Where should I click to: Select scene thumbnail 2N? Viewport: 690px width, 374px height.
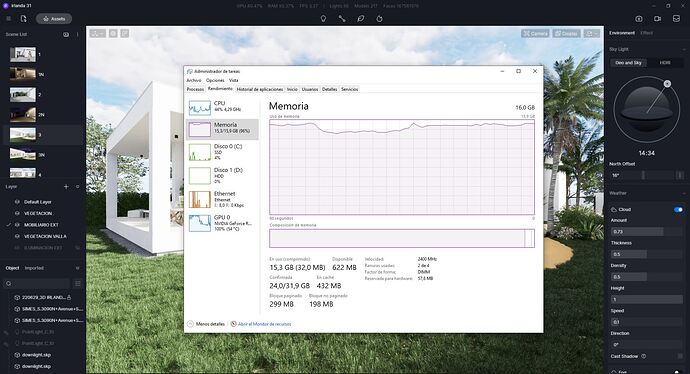(x=23, y=114)
